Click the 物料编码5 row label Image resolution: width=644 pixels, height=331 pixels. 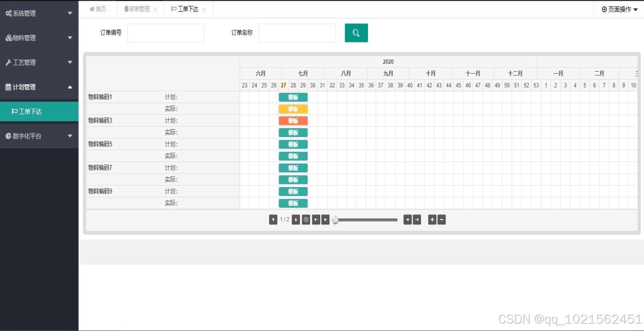pos(100,144)
